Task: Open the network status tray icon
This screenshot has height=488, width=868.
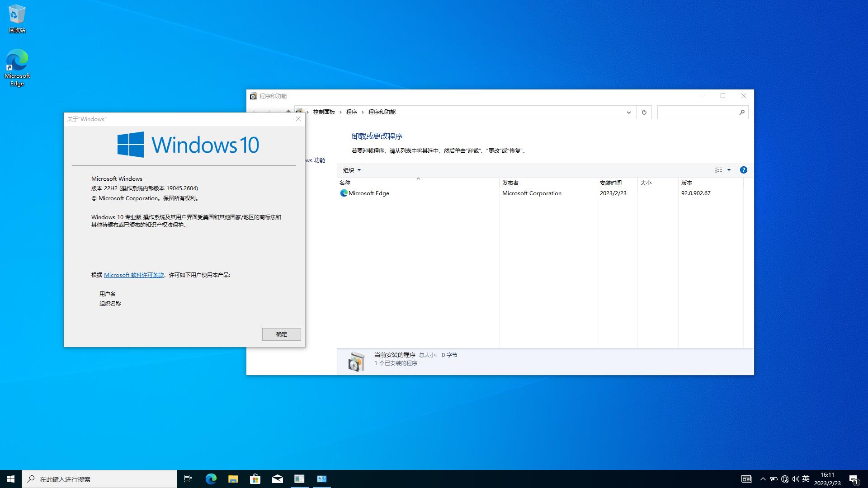Action: (x=785, y=479)
